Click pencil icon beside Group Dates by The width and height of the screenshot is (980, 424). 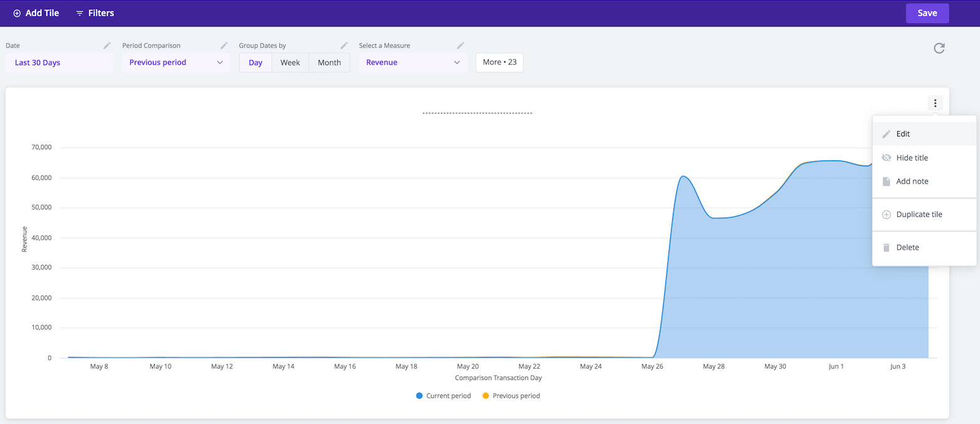pyautogui.click(x=343, y=46)
